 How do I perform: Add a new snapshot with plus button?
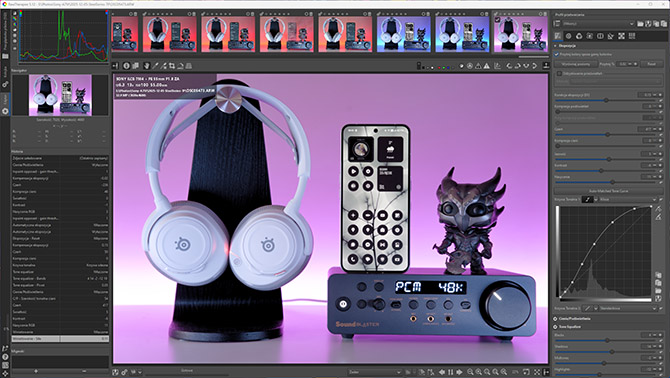click(x=36, y=371)
